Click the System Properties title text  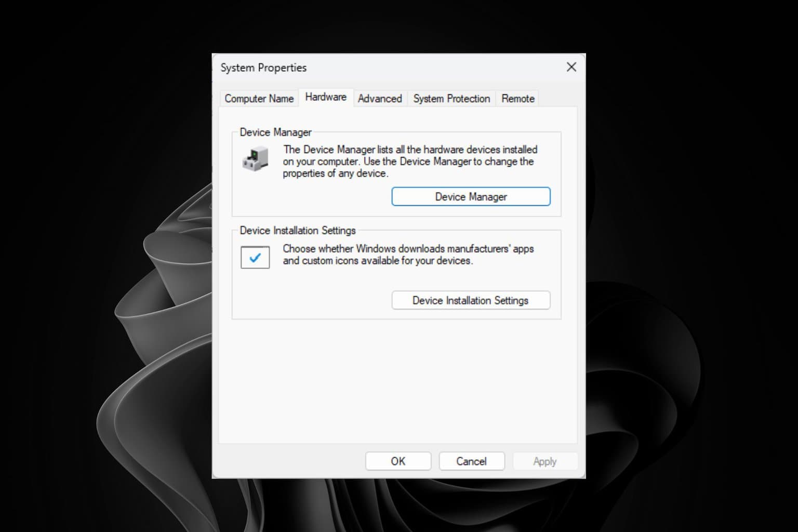coord(263,68)
